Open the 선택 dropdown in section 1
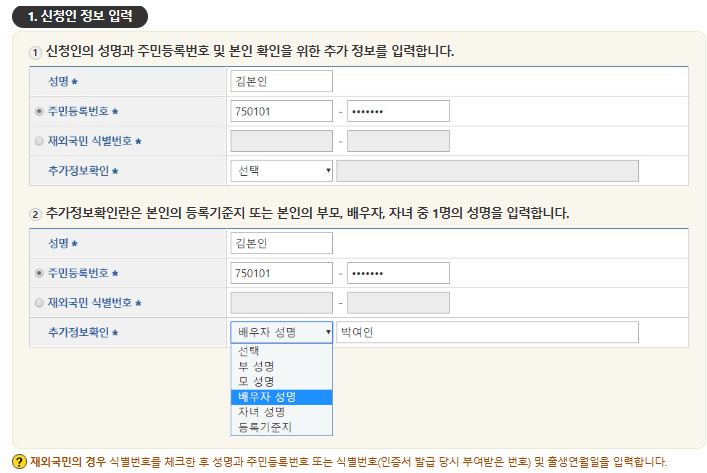Image resolution: width=707 pixels, height=473 pixels. tap(281, 171)
